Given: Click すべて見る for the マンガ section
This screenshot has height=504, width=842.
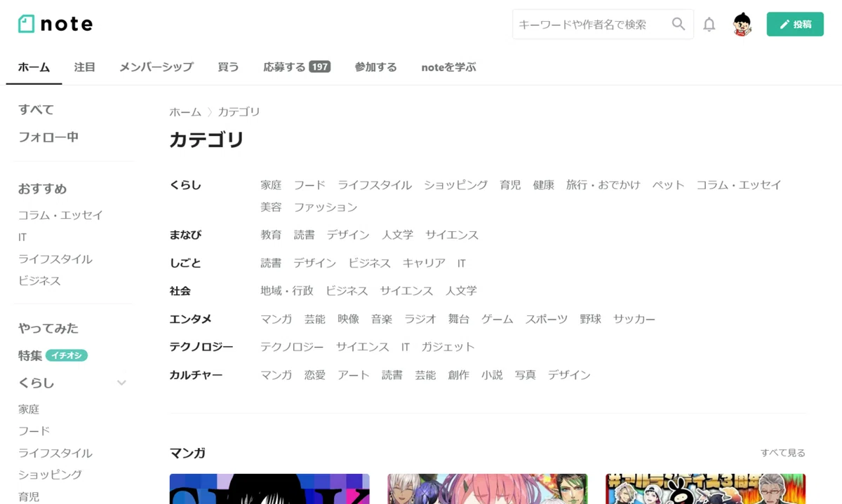Looking at the screenshot, I should [783, 454].
